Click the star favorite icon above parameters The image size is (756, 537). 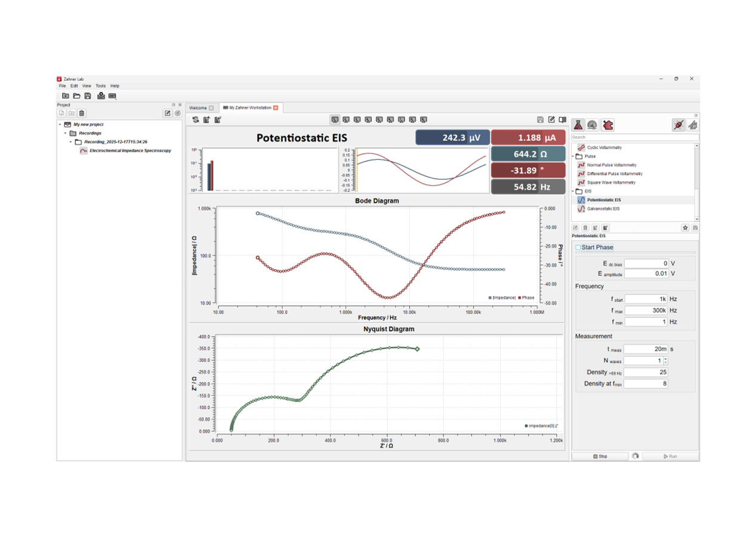click(x=685, y=227)
